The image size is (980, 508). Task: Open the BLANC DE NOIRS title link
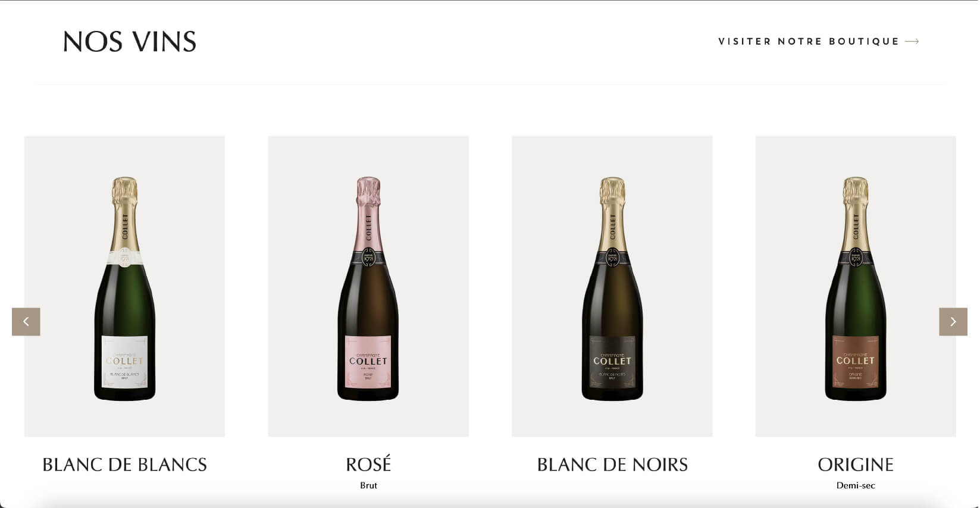coord(612,465)
